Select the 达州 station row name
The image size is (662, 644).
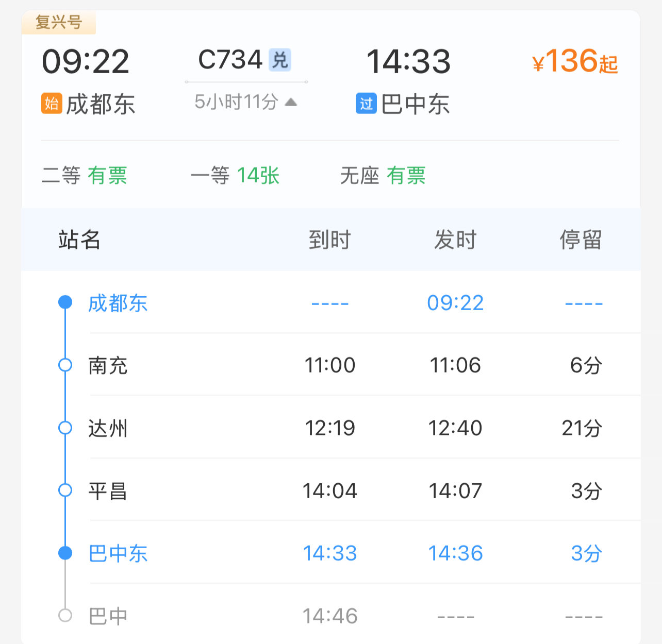[108, 428]
